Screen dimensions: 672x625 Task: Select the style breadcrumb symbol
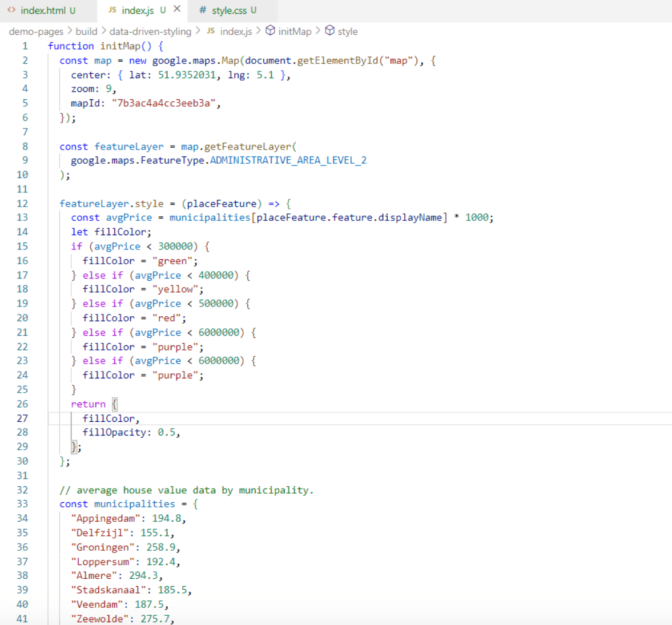click(347, 31)
